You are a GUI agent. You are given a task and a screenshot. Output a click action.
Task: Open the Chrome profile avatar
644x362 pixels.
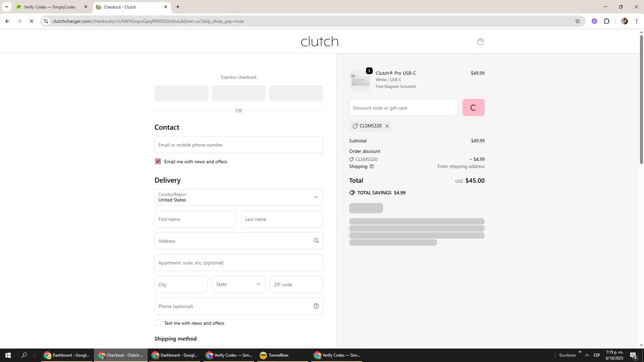click(624, 21)
